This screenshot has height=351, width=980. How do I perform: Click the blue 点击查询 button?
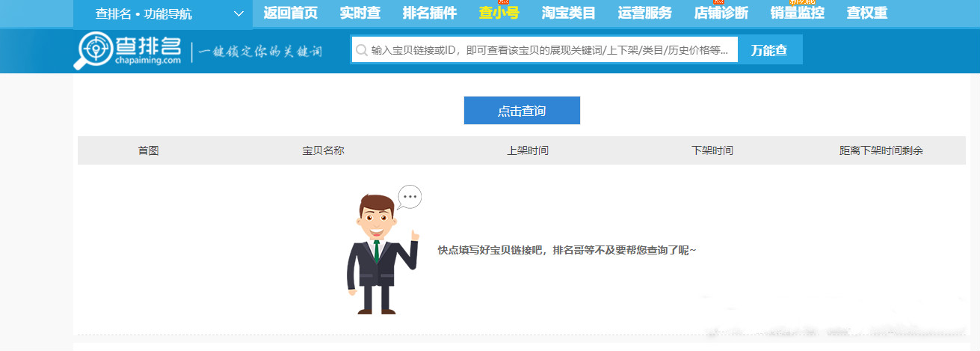pos(522,111)
